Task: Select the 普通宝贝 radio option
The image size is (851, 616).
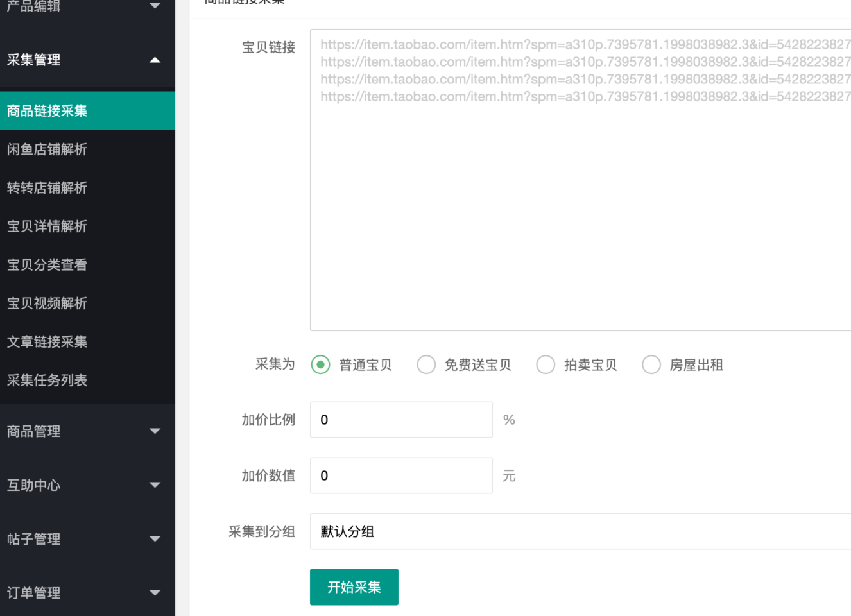Action: click(320, 364)
